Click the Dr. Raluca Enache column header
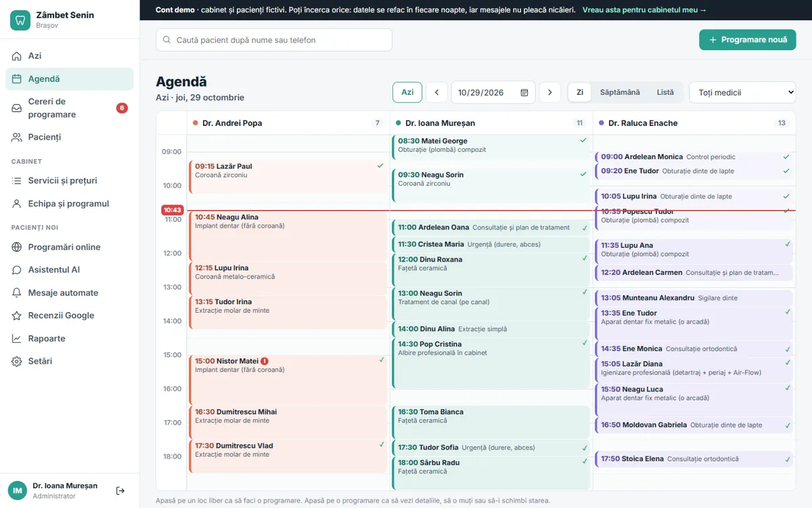812x508 pixels. [694, 123]
